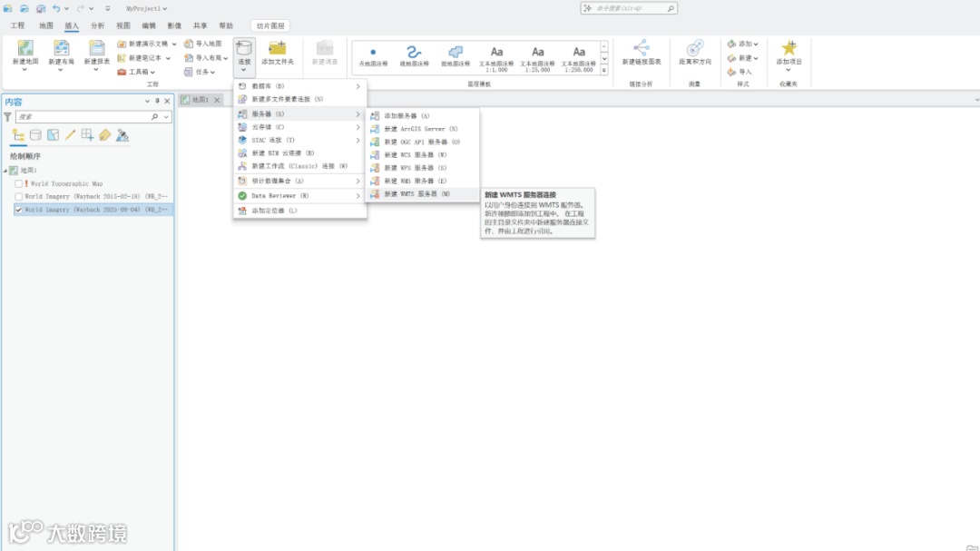Click the 新建报表 (New Report) icon
Image resolution: width=980 pixels, height=551 pixels.
[96, 48]
